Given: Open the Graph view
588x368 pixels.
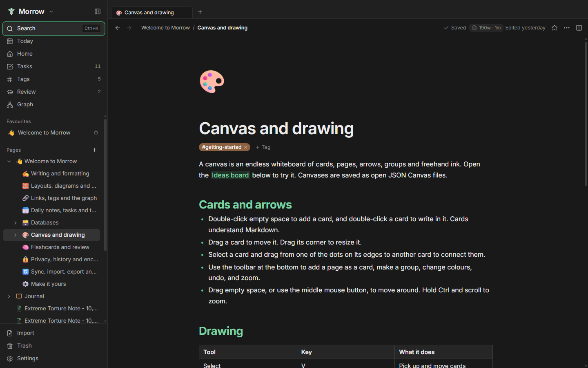Looking at the screenshot, I should [x=53, y=104].
